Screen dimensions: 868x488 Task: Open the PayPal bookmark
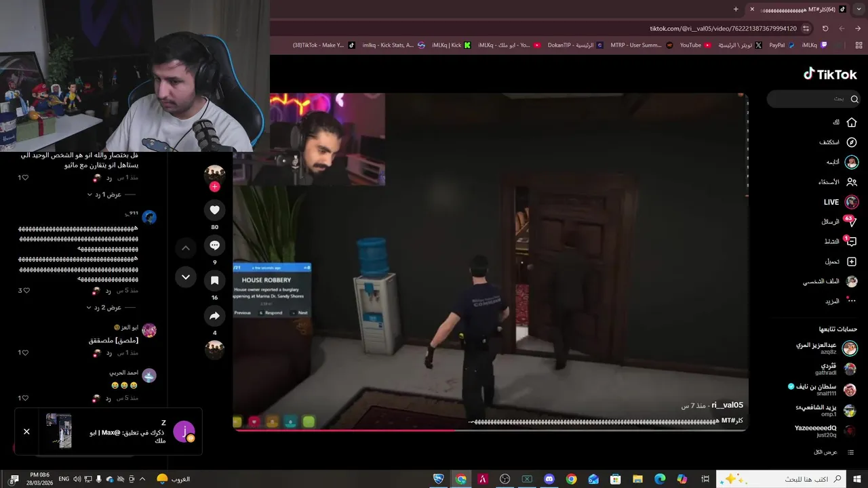pyautogui.click(x=781, y=45)
